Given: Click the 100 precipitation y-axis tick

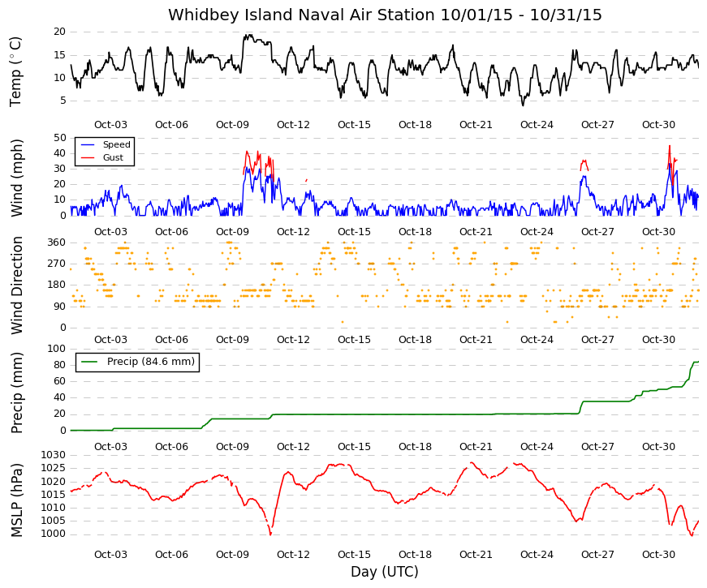Looking at the screenshot, I should (56, 349).
